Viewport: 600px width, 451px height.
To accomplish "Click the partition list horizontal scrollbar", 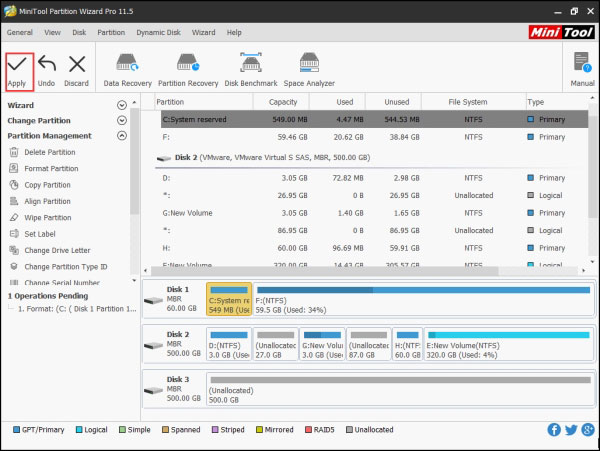I will coord(324,271).
